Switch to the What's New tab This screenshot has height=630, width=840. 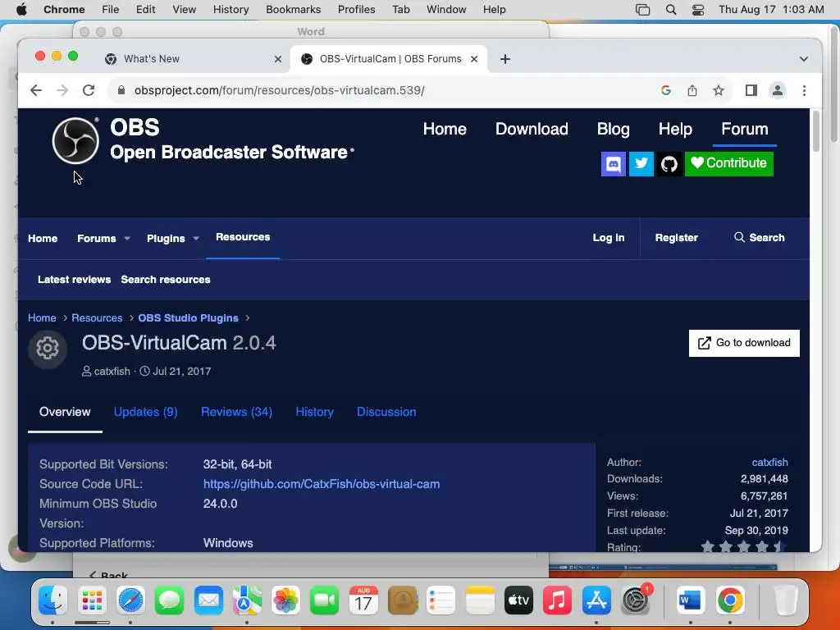[194, 59]
